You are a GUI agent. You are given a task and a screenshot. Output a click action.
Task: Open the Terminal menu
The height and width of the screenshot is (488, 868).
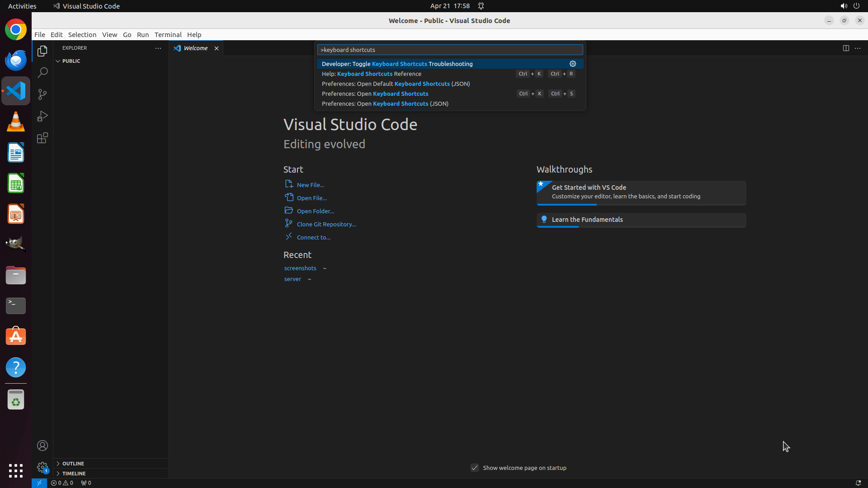pos(168,34)
